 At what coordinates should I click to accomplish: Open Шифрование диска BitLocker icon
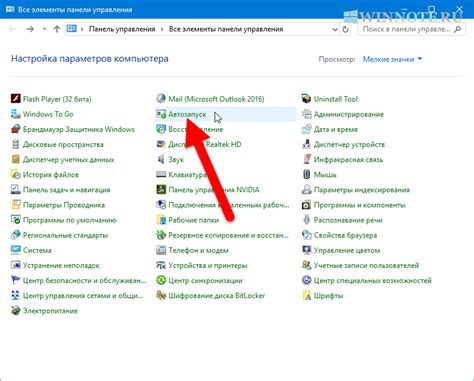(x=161, y=295)
